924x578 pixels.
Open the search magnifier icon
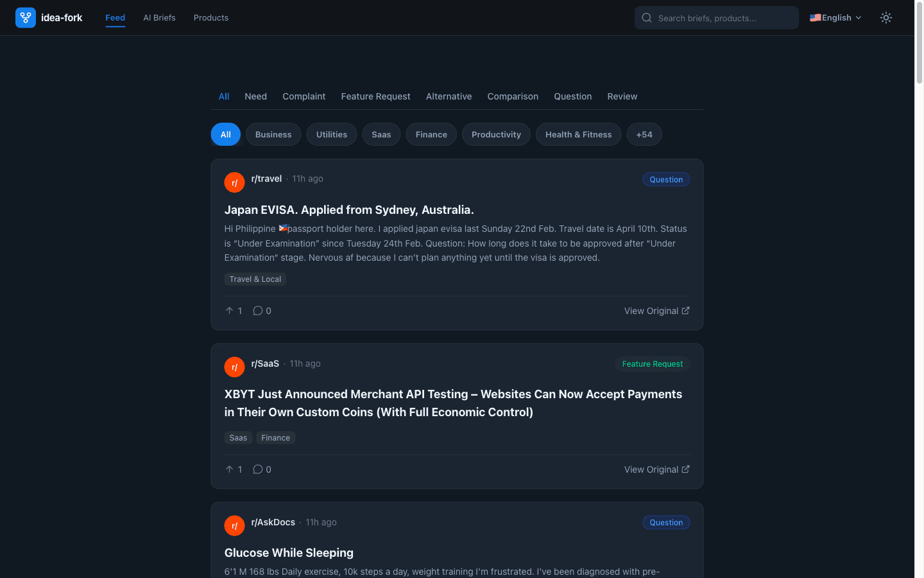647,17
